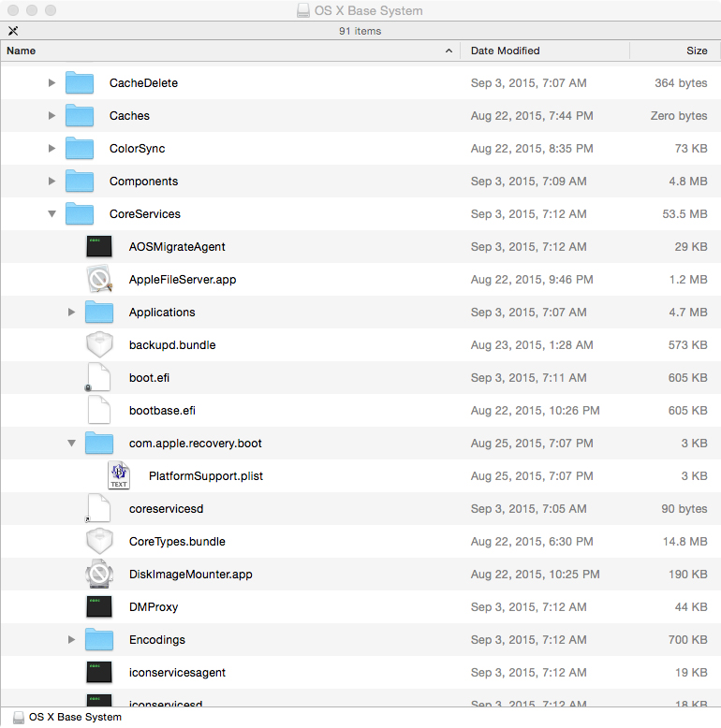Click the CacheDelete size 364 bytes
Screen dimensions: 721x728
(681, 82)
